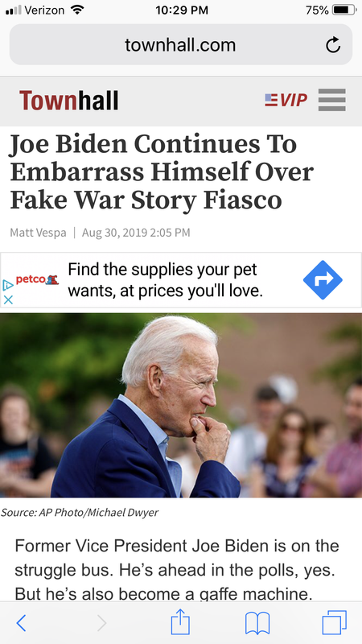
Task: Tap the Petco logo in the ad
Action: click(x=37, y=280)
